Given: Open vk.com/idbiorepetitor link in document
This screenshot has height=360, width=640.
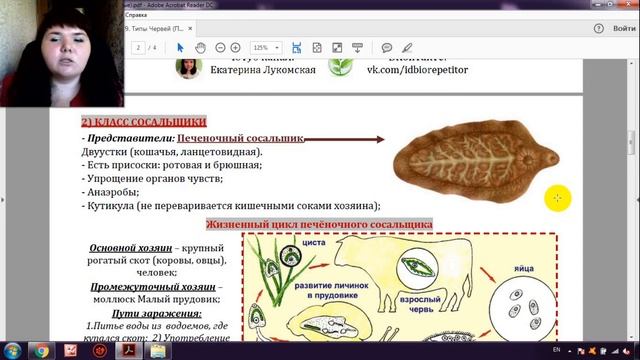Looking at the screenshot, I should pos(417,70).
